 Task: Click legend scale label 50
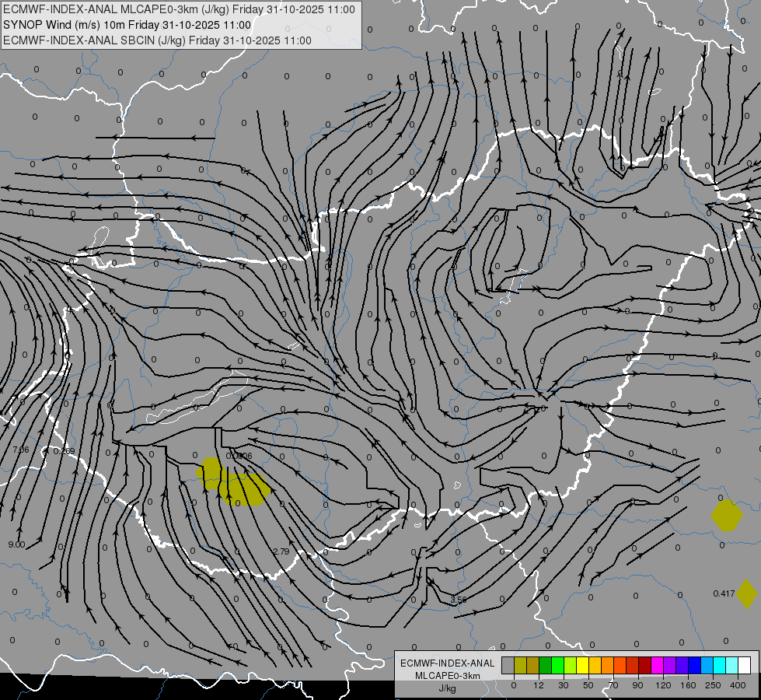(x=588, y=685)
